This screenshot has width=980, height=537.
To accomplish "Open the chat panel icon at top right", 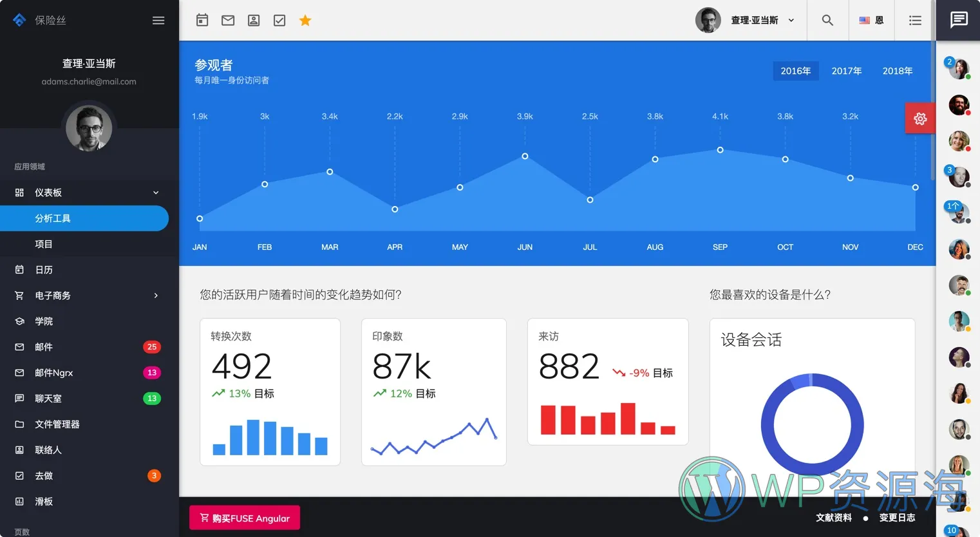I will (x=959, y=20).
